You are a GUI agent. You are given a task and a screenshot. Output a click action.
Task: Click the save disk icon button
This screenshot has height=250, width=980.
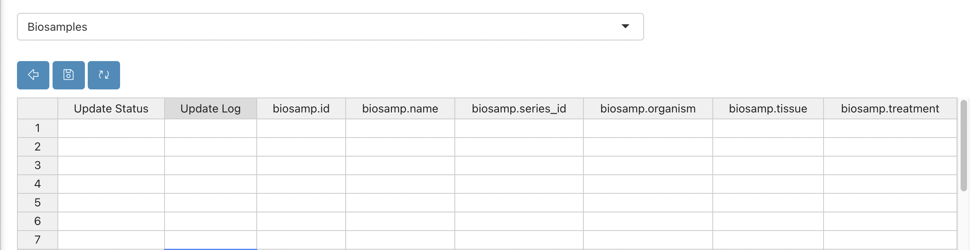coord(69,75)
